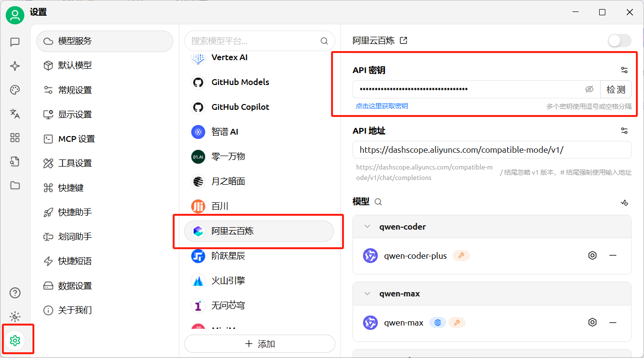Screen dimensions: 644x358
Task: Click the web globe badge on qwen-max
Action: (437, 323)
